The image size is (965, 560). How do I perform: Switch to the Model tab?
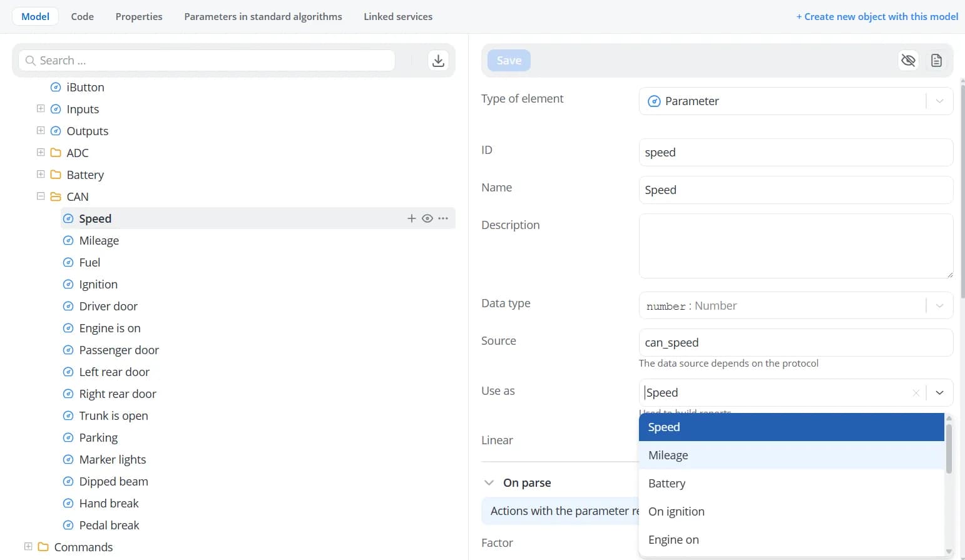(35, 17)
